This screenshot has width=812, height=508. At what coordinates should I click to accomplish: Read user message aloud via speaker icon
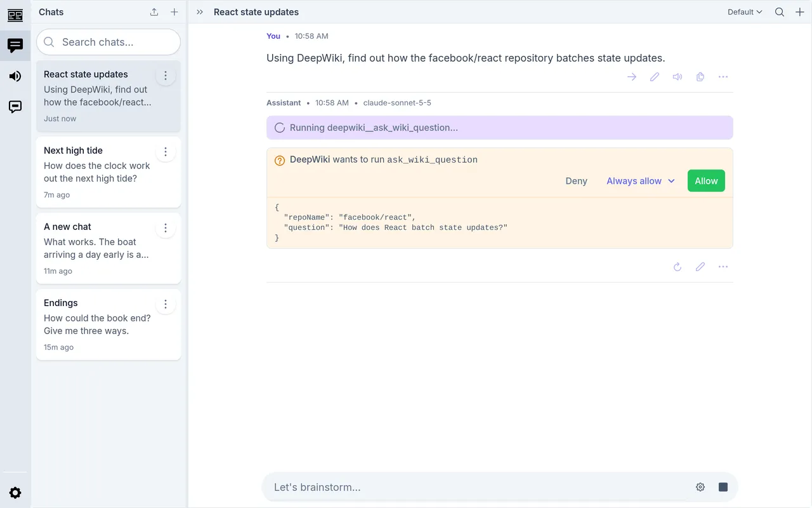pyautogui.click(x=678, y=77)
